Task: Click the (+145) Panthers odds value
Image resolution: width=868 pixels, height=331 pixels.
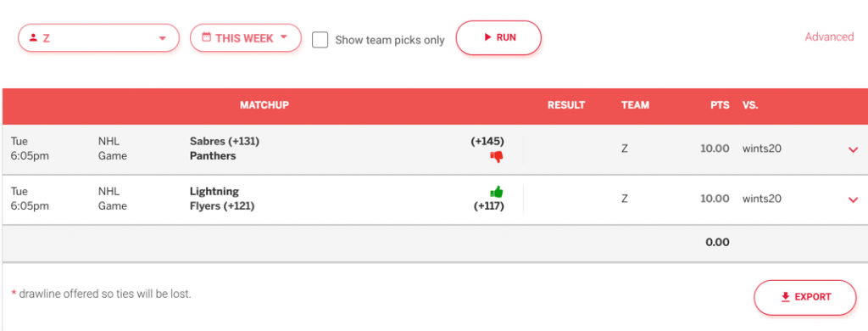Action: click(x=487, y=142)
